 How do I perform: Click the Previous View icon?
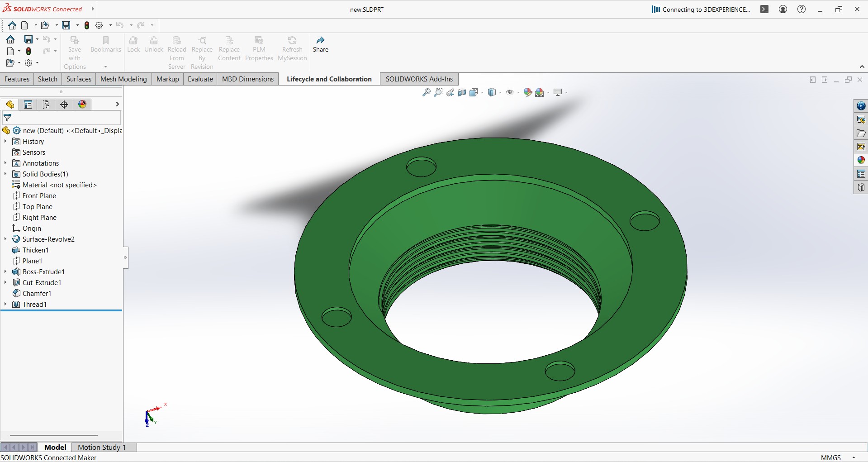[450, 92]
